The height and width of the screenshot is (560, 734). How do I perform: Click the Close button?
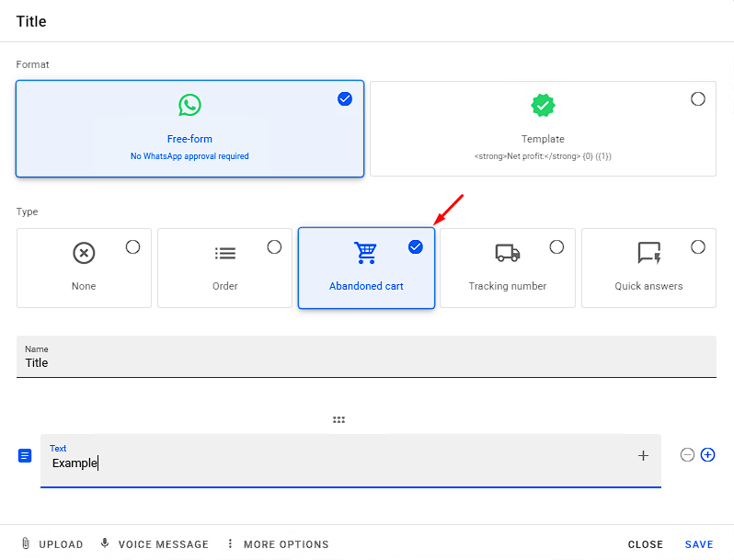tap(645, 544)
